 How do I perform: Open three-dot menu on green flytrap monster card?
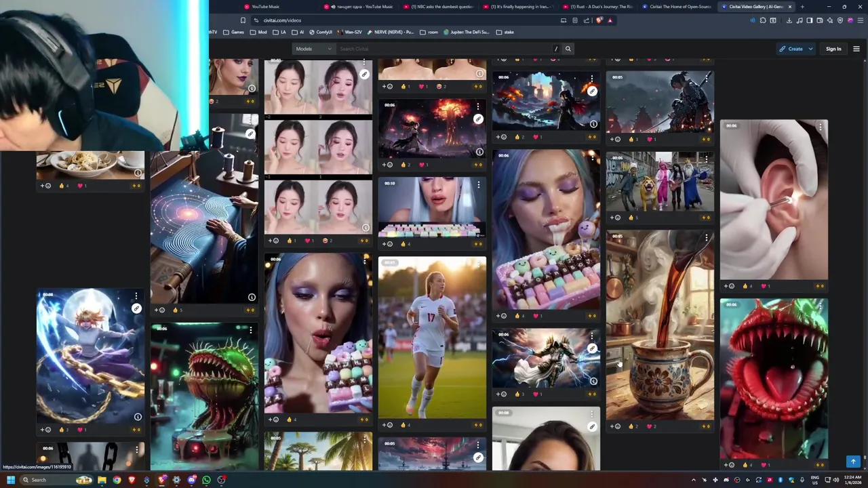(x=250, y=330)
